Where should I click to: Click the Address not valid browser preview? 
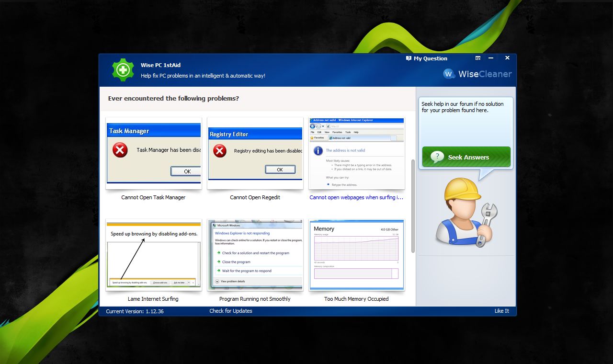tap(356, 152)
